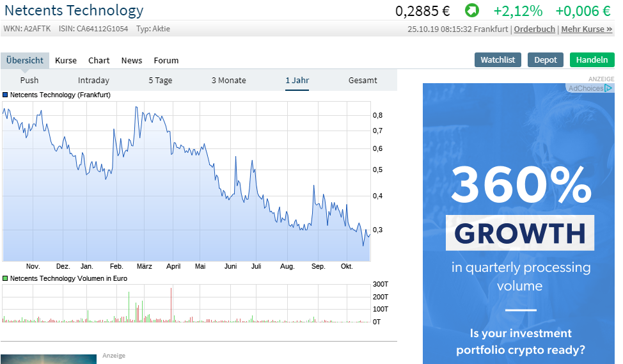Click the thumbnail image beside Anzeige label
This screenshot has width=623, height=364.
pos(49,360)
